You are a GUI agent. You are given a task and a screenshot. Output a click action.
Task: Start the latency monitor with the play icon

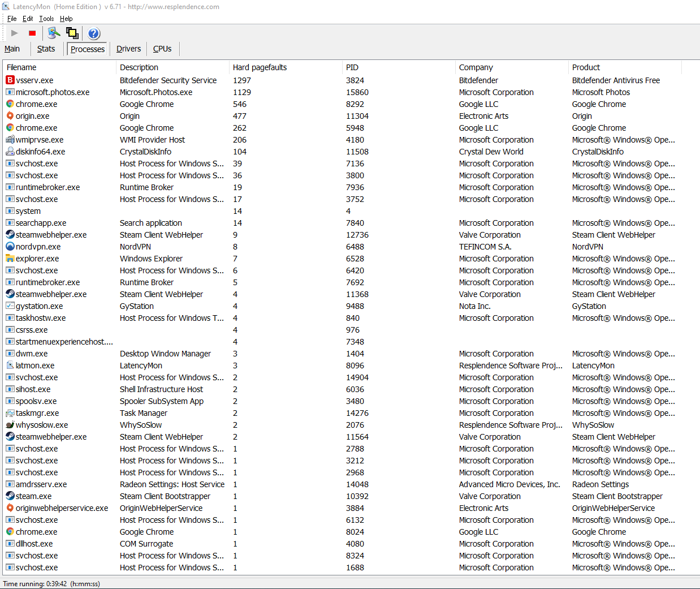pyautogui.click(x=15, y=33)
